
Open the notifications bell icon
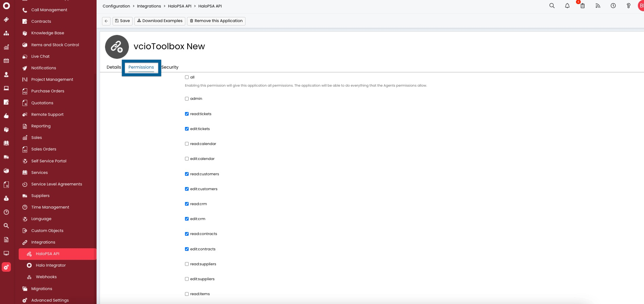567,6
